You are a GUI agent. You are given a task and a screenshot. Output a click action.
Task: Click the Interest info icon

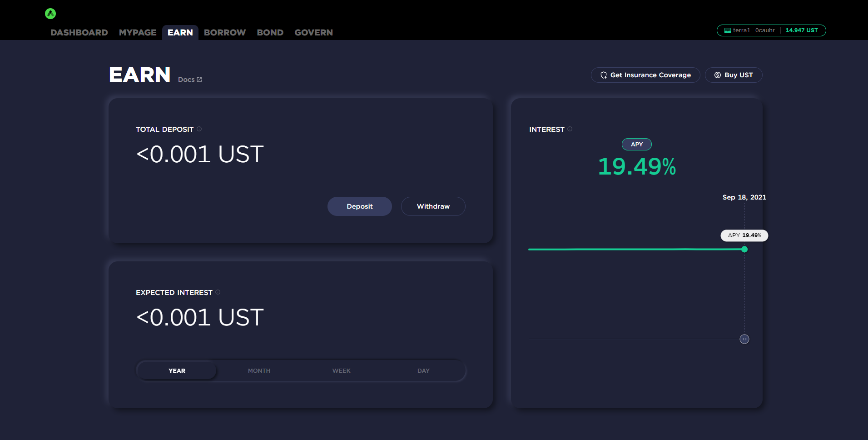point(570,129)
